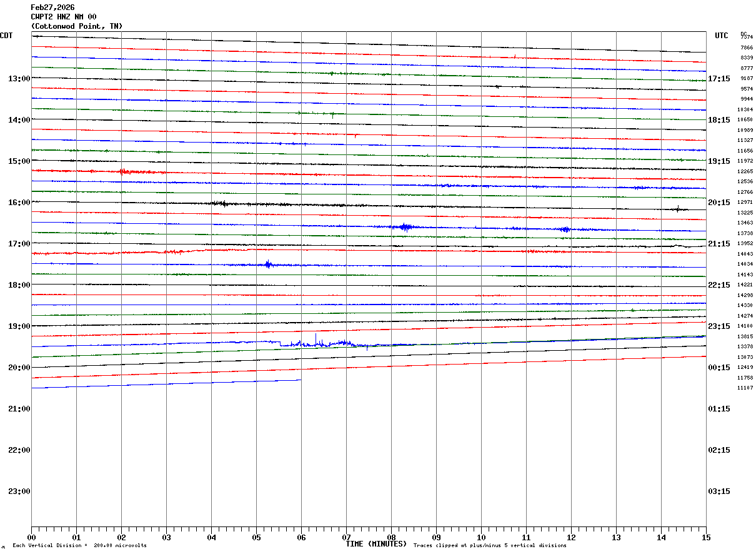Viewport: 756px width, 554px height.
Task: Click the "05" minute axis tick label
Action: point(256,537)
